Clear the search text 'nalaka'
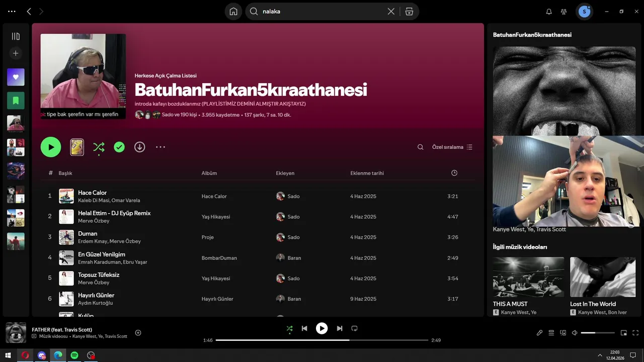This screenshot has height=362, width=644. (x=391, y=12)
